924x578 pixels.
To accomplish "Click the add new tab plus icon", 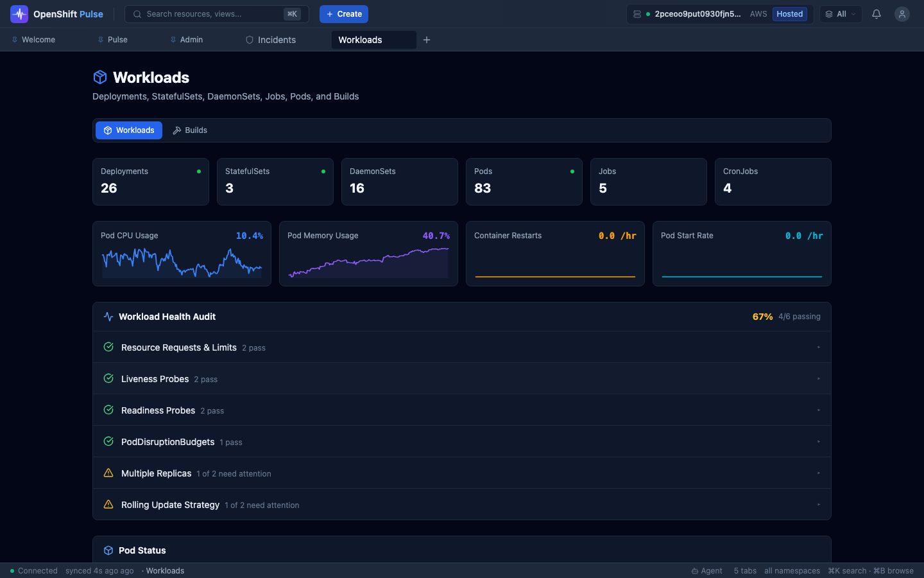I will [x=427, y=40].
